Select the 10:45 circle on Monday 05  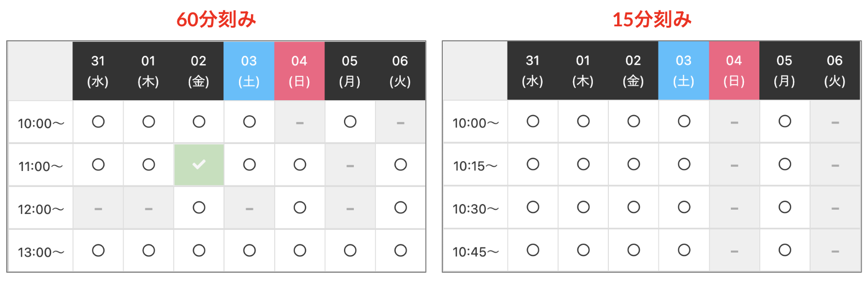(x=785, y=250)
